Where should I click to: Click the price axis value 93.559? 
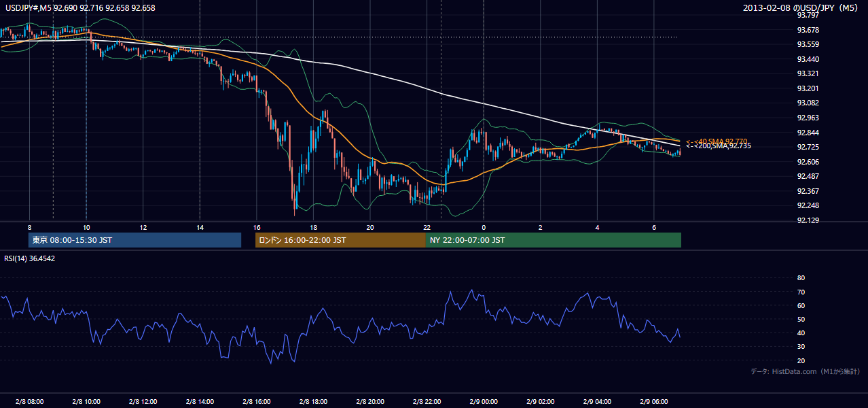(x=808, y=44)
